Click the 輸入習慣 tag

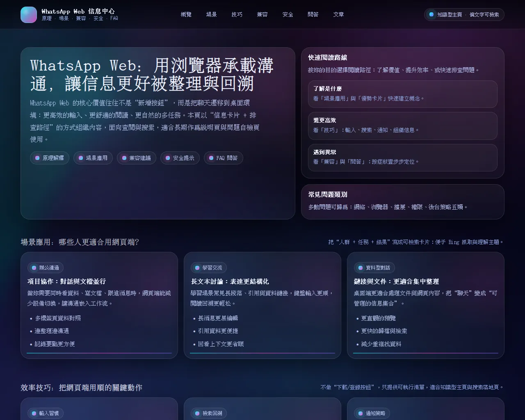46,413
